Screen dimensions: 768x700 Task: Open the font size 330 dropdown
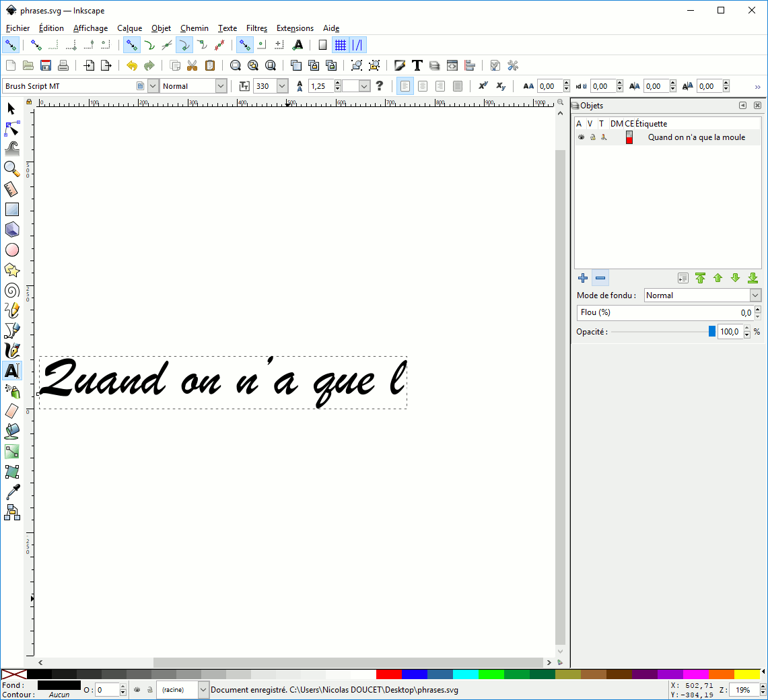pyautogui.click(x=282, y=86)
